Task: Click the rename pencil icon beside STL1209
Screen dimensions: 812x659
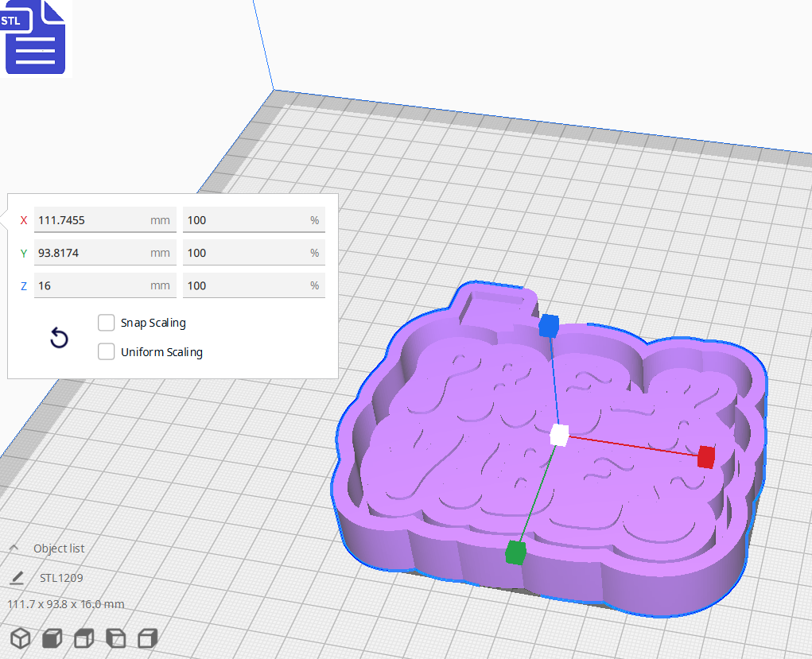Action: [x=17, y=577]
